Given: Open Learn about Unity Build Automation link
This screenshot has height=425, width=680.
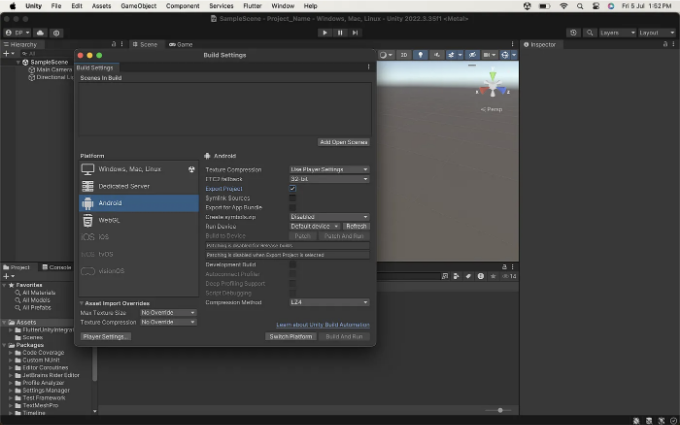Looking at the screenshot, I should pyautogui.click(x=323, y=325).
